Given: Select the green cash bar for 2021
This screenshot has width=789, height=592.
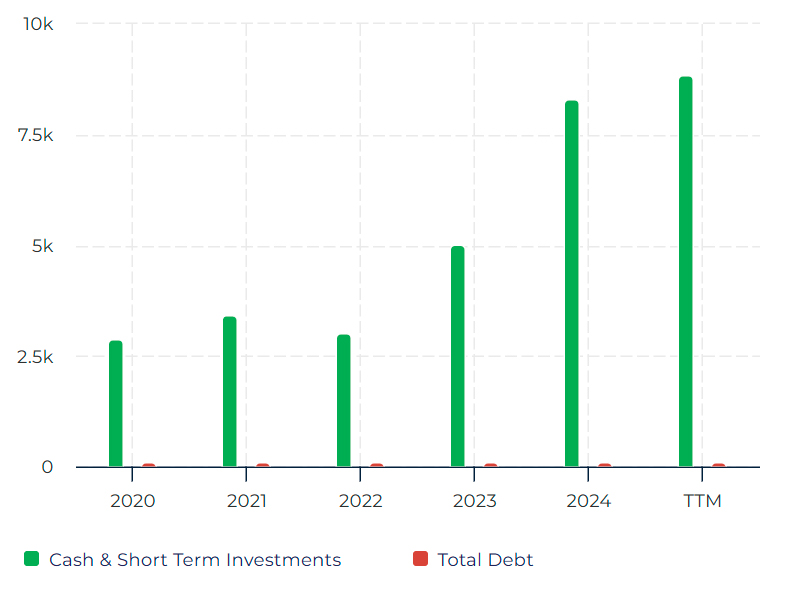Looking at the screenshot, I should pyautogui.click(x=230, y=392).
